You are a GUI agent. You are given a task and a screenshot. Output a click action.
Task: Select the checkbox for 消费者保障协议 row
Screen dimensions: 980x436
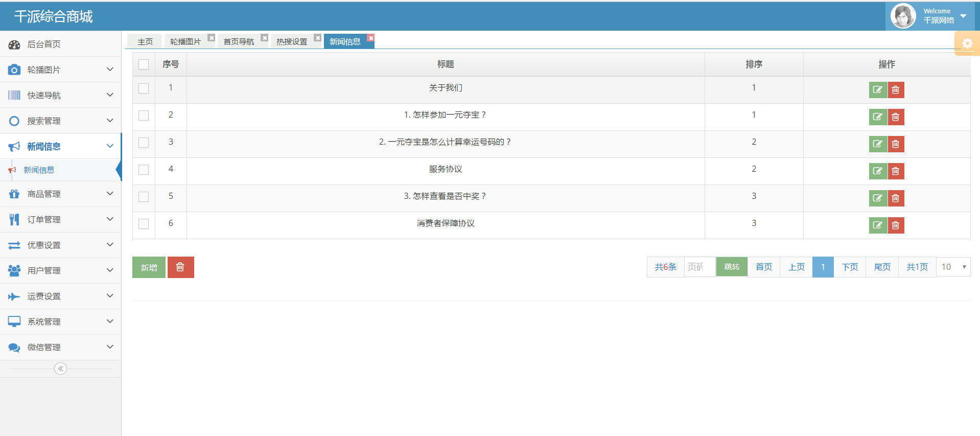(144, 224)
